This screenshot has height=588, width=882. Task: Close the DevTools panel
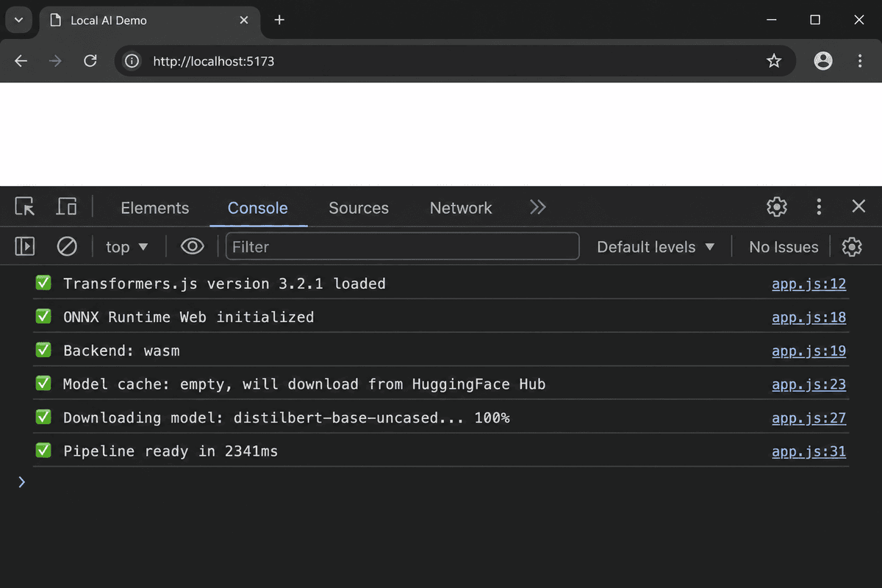858,207
